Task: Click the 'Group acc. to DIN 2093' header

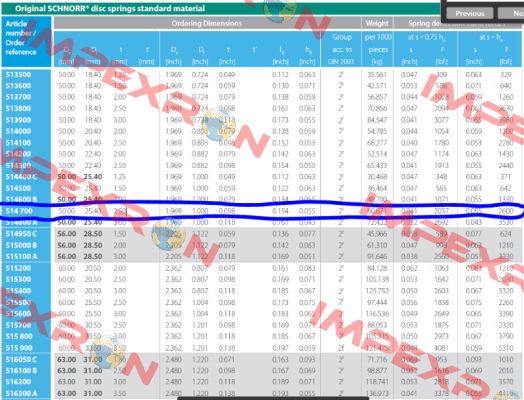Action: click(342, 49)
